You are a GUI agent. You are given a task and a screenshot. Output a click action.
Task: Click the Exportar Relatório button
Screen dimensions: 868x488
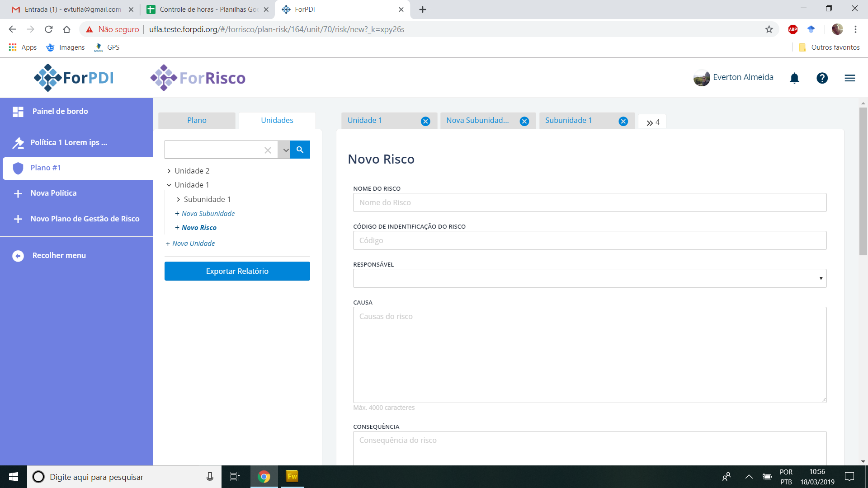[x=237, y=271]
